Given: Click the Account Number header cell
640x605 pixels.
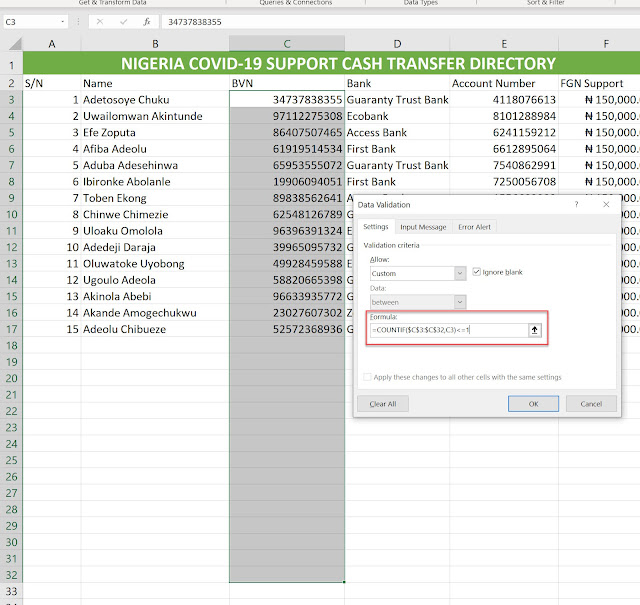Looking at the screenshot, I should [x=504, y=83].
